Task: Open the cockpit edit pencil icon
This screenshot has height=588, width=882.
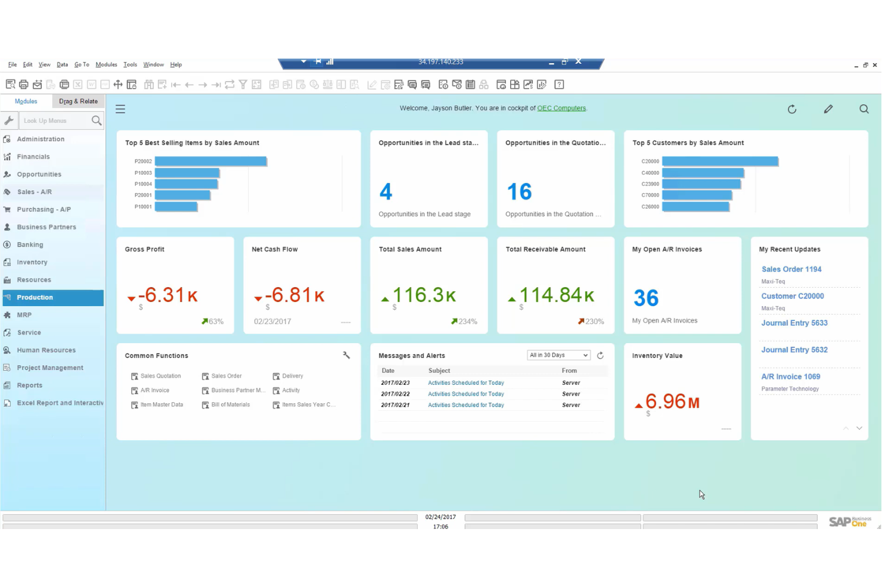Action: tap(828, 109)
